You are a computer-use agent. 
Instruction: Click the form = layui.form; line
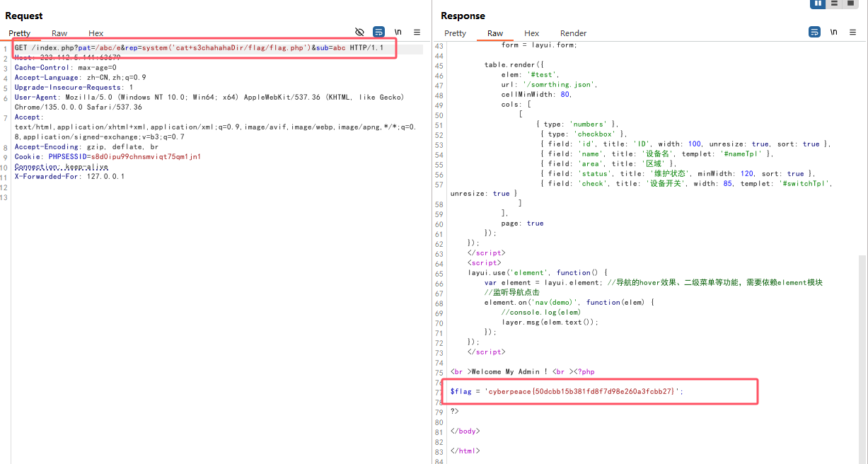point(539,45)
